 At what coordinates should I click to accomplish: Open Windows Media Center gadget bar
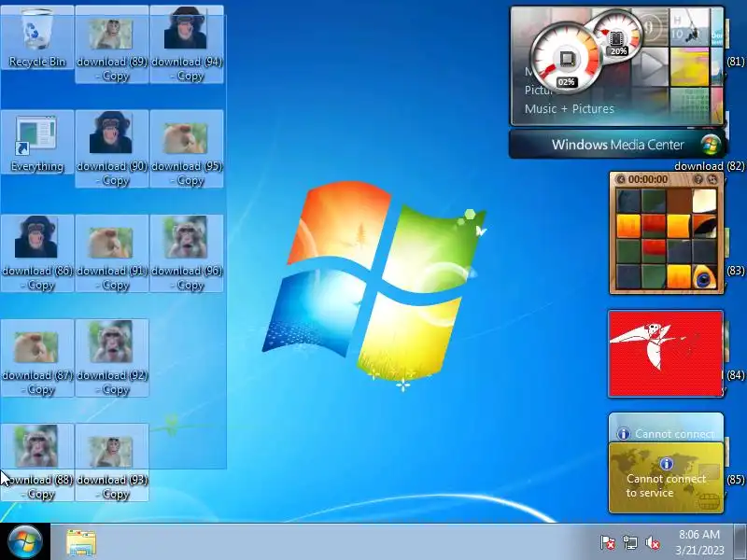[617, 145]
